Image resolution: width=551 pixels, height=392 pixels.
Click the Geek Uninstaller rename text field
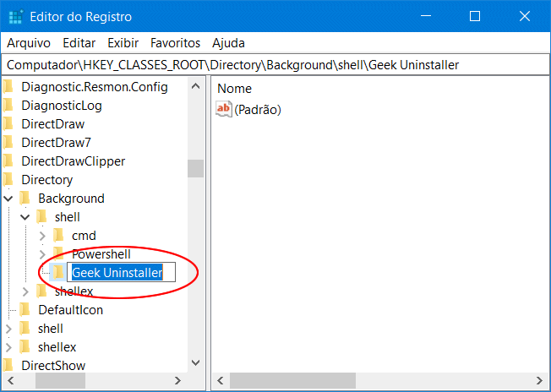point(120,272)
